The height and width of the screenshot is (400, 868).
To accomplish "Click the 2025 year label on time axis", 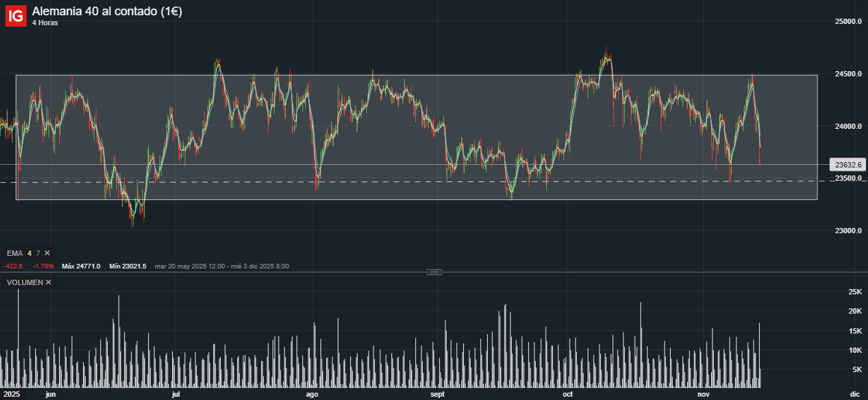I will (11, 395).
